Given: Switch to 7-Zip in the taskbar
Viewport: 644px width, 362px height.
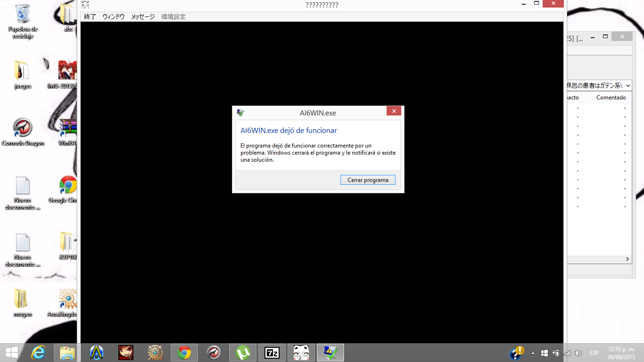Looking at the screenshot, I should (x=272, y=353).
